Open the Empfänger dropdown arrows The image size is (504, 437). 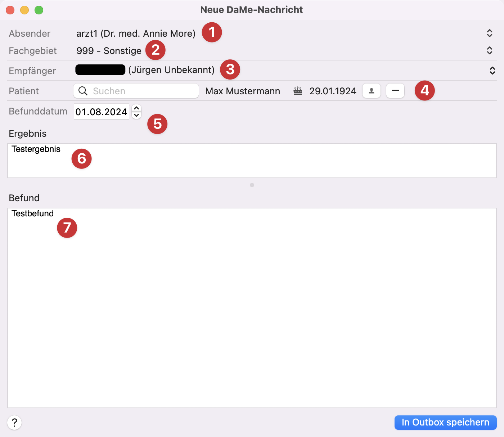tap(492, 71)
